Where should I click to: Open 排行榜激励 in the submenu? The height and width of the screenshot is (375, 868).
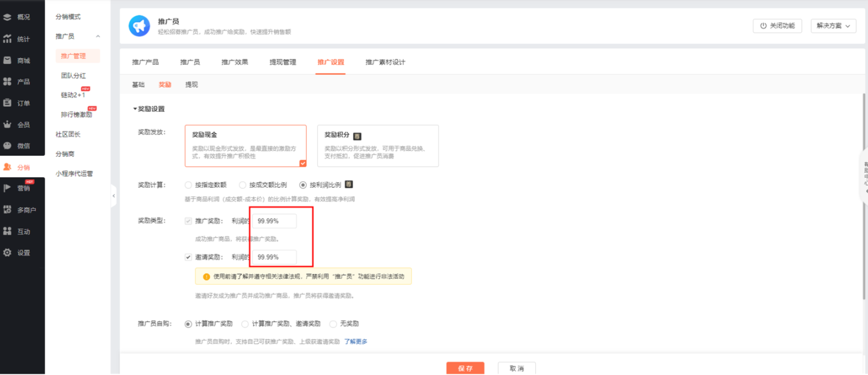pyautogui.click(x=77, y=115)
